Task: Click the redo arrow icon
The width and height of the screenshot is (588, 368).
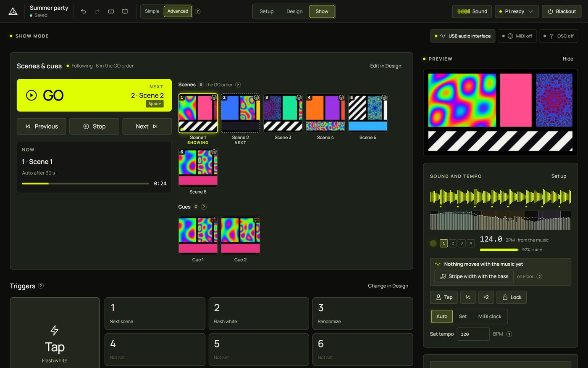Action: 97,11
